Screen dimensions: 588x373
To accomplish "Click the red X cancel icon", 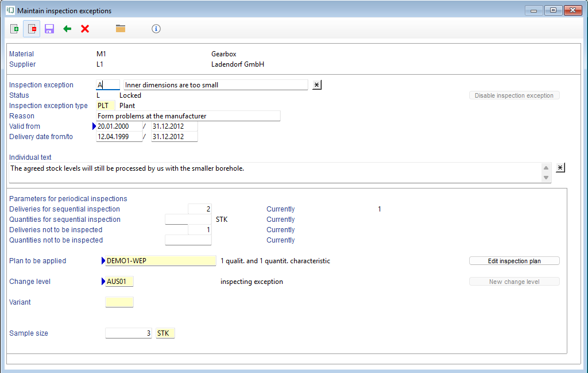I will (85, 29).
